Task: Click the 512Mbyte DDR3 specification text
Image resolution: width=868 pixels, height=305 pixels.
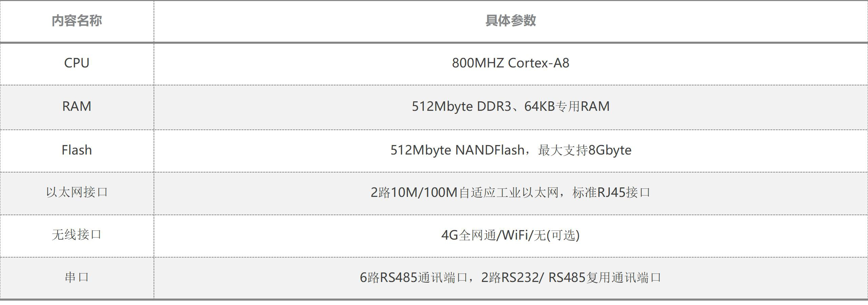Action: click(x=461, y=106)
